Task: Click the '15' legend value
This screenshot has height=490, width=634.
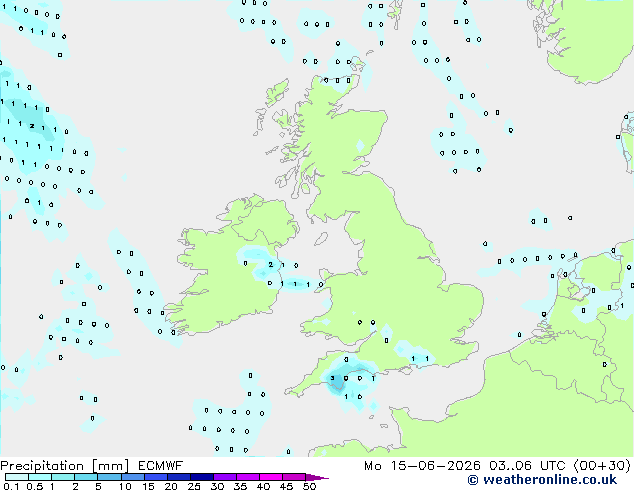Action: coord(148,486)
